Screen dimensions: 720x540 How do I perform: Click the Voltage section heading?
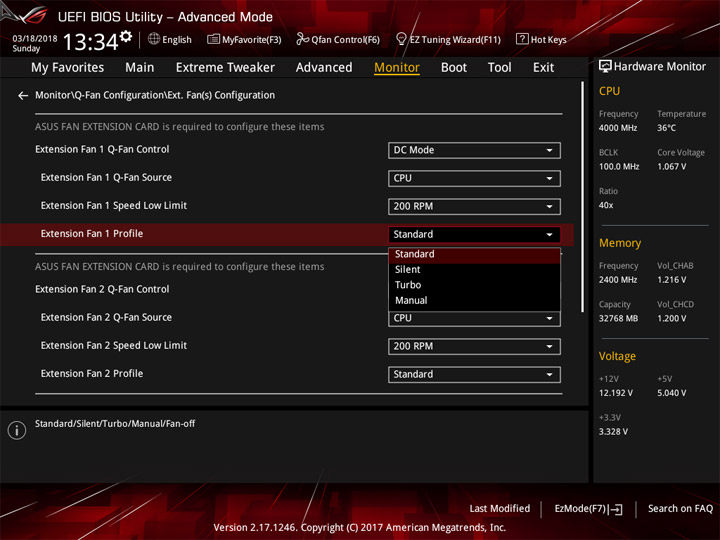[617, 356]
